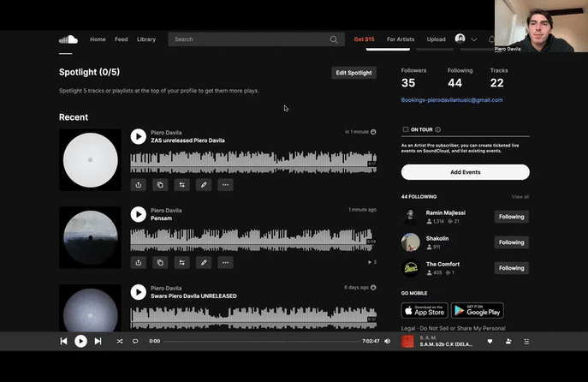Open more options for ZAS unreleased track
Viewport: 588px width, 382px height.
225,185
